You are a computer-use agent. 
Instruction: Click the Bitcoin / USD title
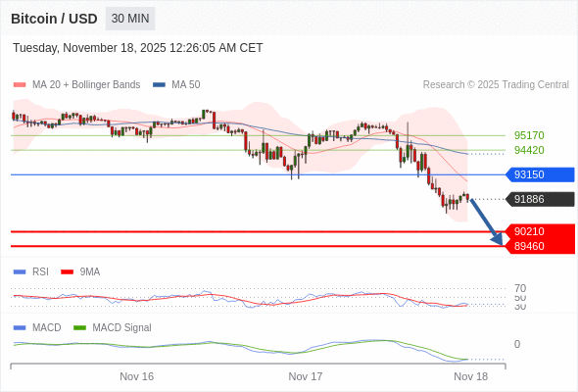tap(54, 19)
